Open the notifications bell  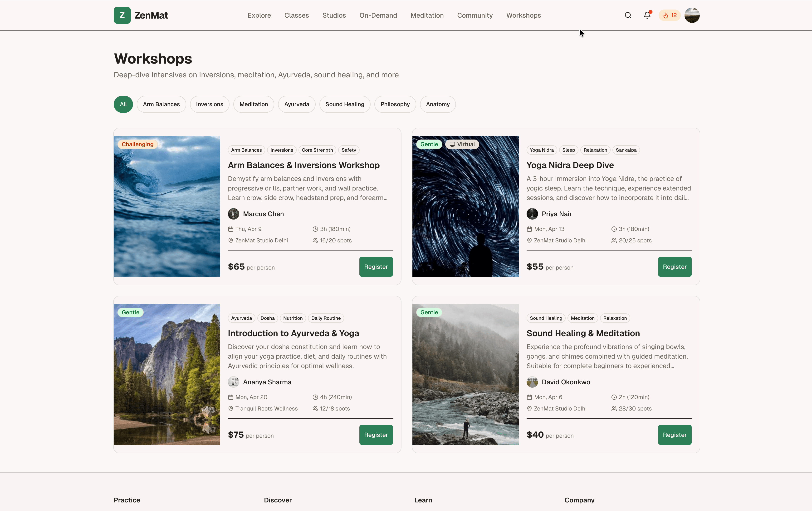click(647, 15)
